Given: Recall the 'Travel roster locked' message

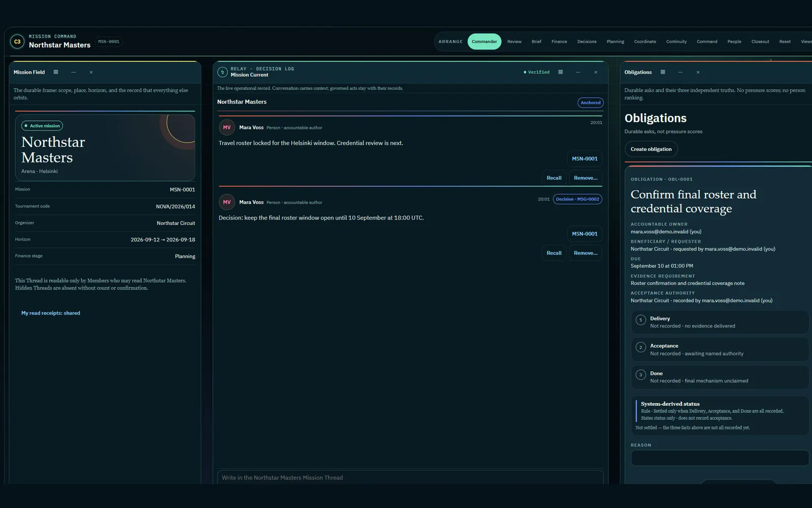Looking at the screenshot, I should click(x=554, y=178).
